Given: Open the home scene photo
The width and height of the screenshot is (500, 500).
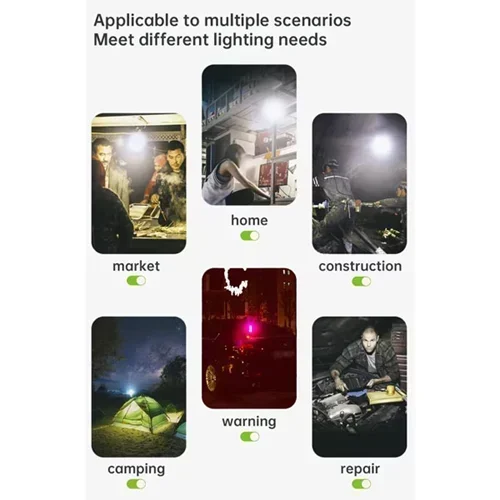Looking at the screenshot, I should (x=249, y=135).
